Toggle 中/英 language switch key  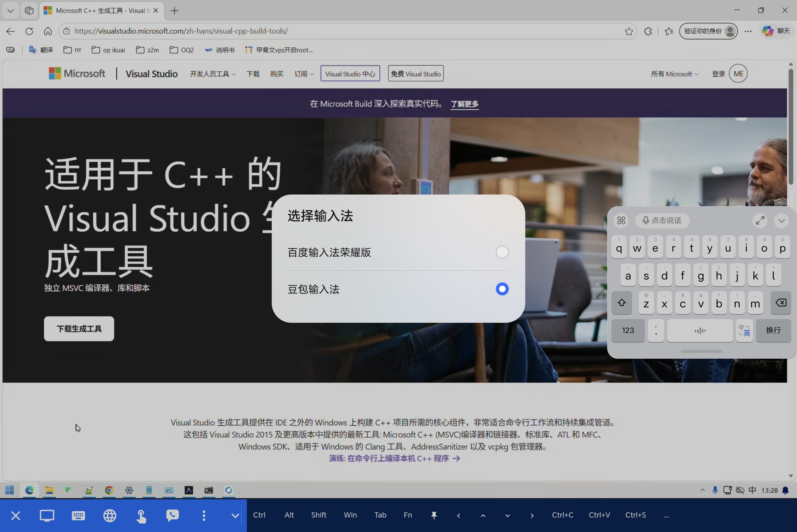744,331
